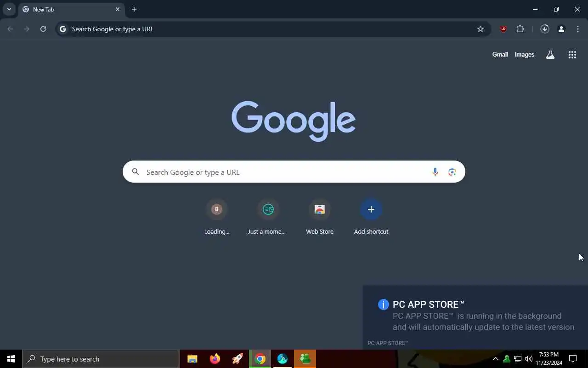
Task: Select the New Tab browser tab
Action: pyautogui.click(x=71, y=9)
